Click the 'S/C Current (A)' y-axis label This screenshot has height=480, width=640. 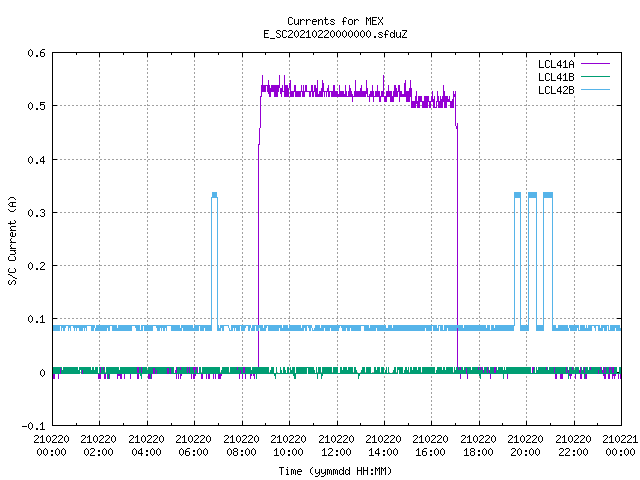click(12, 241)
